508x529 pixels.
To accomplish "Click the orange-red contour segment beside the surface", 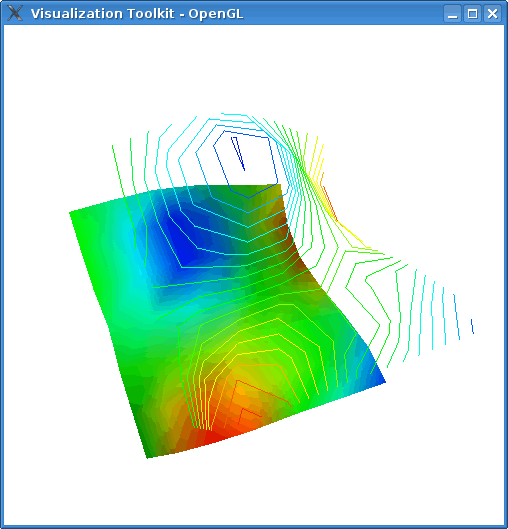I will pos(329,201).
